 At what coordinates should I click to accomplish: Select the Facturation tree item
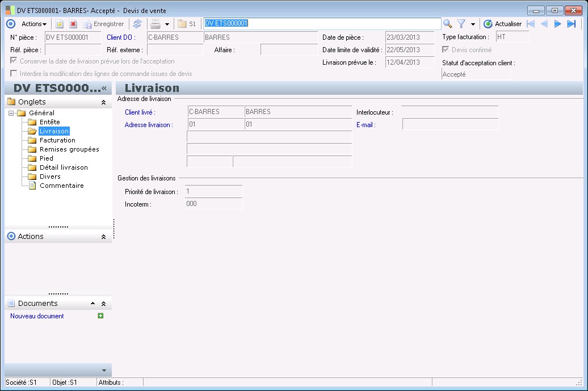[57, 140]
